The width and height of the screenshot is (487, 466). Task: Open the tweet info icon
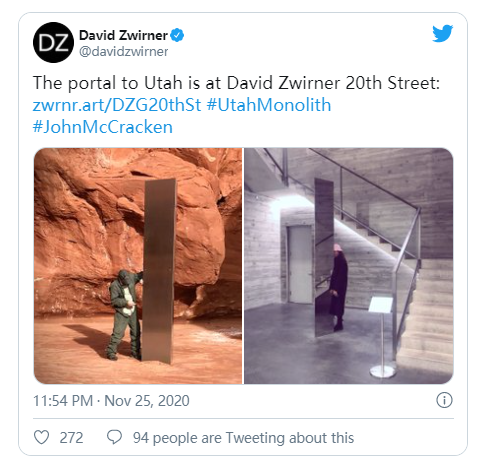[x=444, y=400]
